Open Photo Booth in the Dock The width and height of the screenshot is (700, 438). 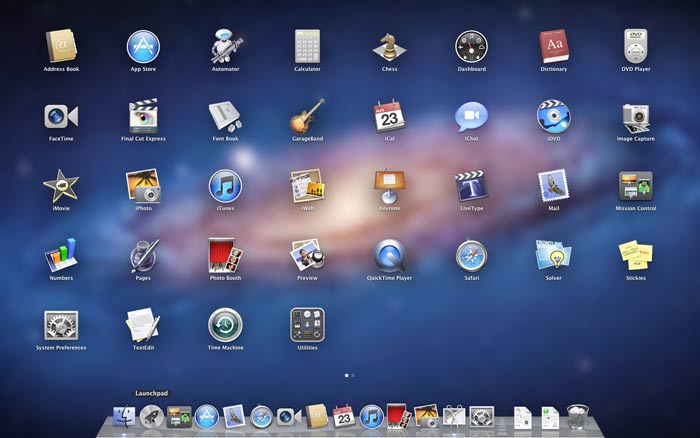click(399, 417)
